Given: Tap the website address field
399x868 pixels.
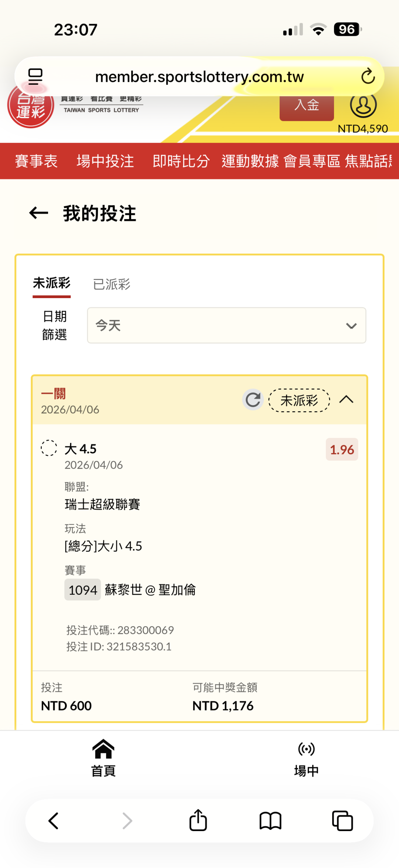Looking at the screenshot, I should 199,77.
